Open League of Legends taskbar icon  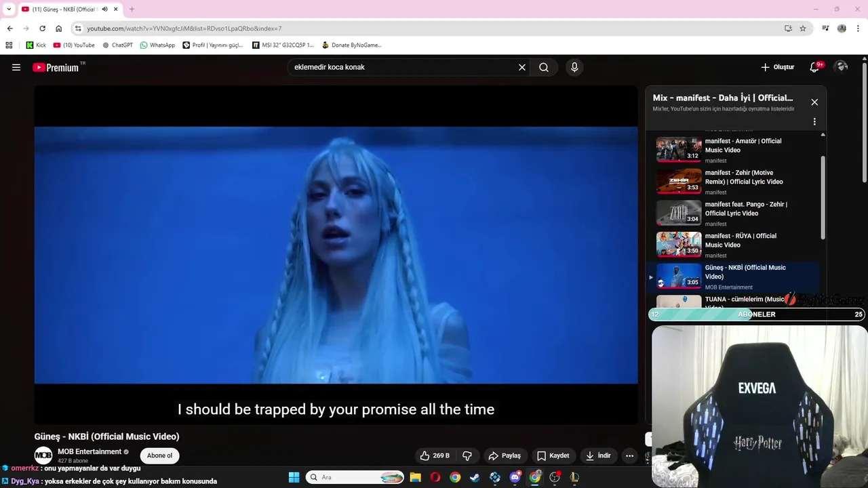574,477
